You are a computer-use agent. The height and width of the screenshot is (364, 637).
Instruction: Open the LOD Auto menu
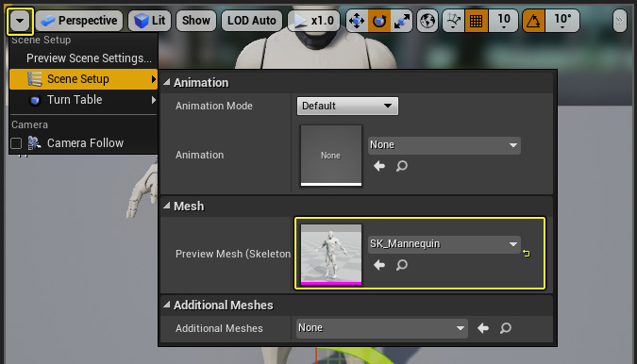click(251, 21)
